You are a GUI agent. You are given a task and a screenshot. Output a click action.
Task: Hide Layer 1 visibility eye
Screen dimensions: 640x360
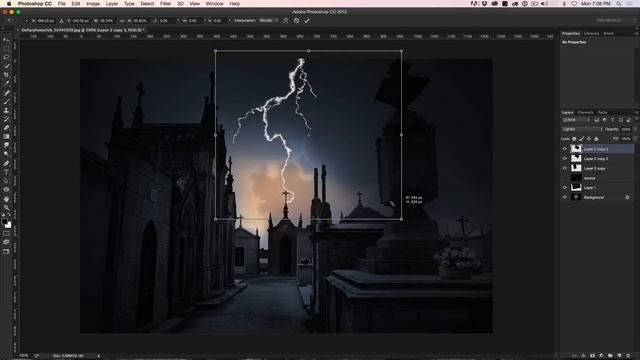point(565,188)
